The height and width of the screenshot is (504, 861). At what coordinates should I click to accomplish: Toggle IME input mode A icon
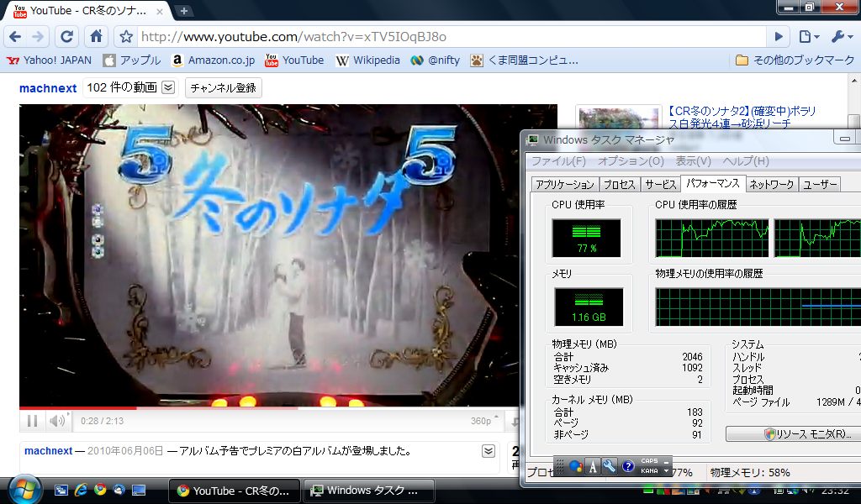[x=593, y=466]
